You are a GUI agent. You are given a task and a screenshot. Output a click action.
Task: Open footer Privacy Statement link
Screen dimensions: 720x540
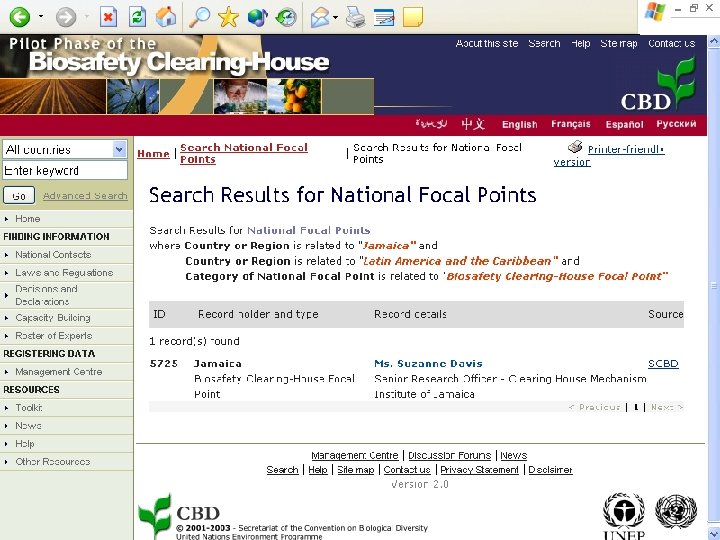(479, 470)
